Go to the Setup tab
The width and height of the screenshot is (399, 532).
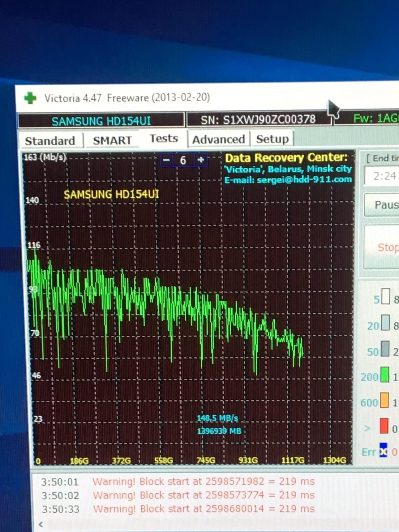272,139
